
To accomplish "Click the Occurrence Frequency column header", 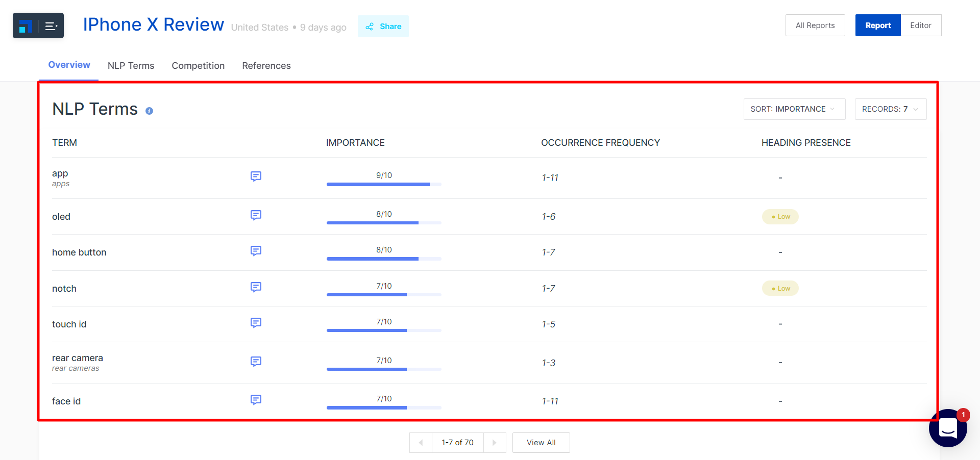I will (600, 143).
